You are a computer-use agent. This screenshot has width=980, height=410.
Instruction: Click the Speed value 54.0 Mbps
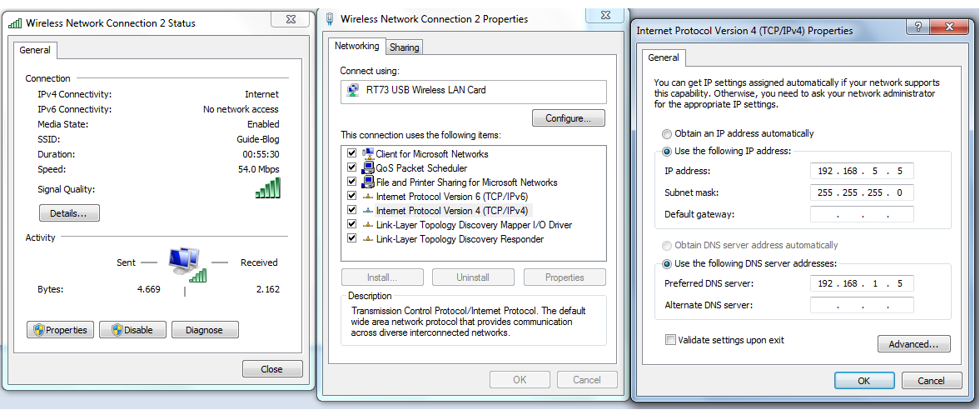261,169
